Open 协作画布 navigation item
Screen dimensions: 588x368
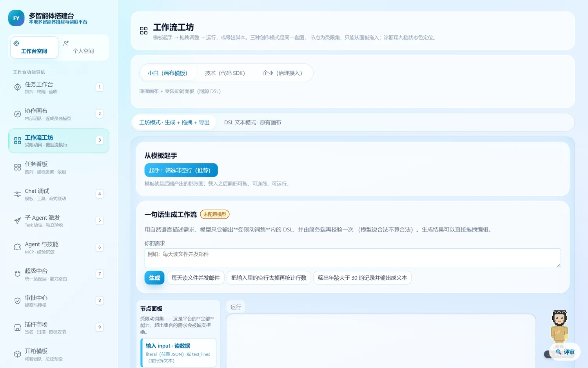point(58,114)
